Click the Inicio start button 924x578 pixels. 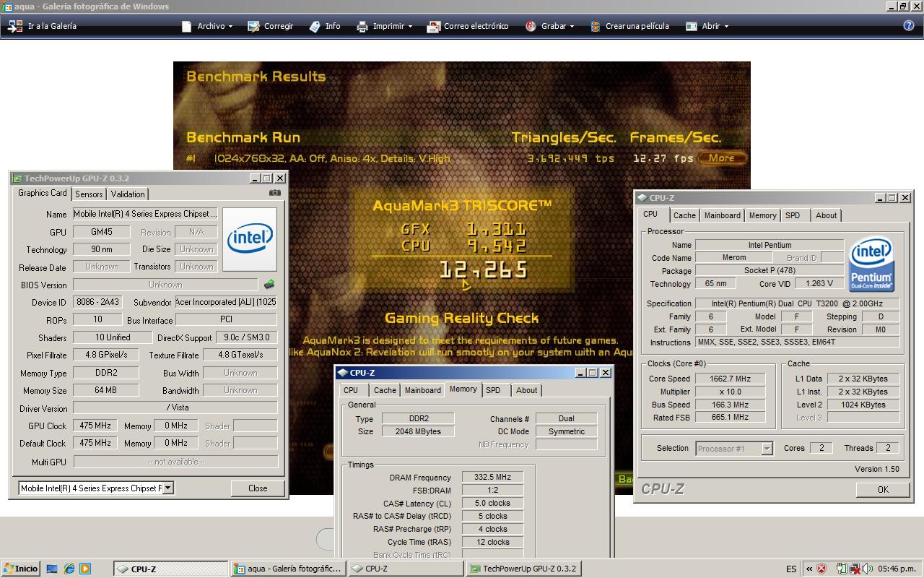[20, 569]
